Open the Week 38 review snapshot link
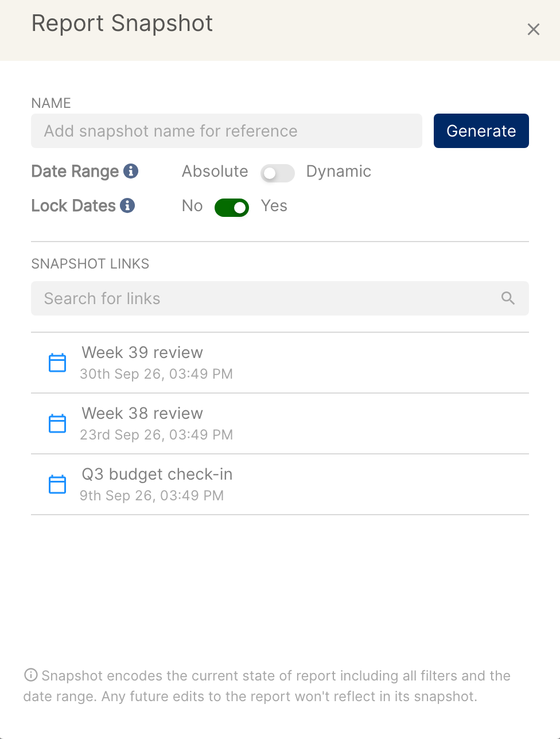This screenshot has height=739, width=560. click(x=280, y=423)
